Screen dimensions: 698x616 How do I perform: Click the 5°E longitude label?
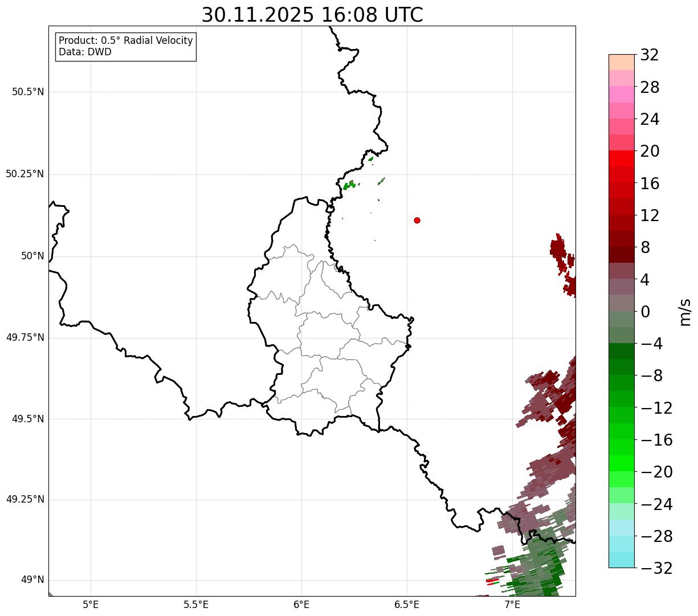(x=91, y=604)
